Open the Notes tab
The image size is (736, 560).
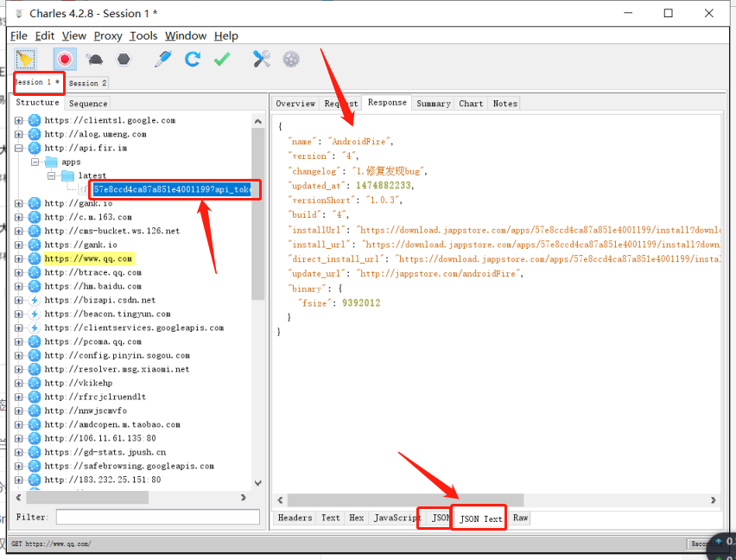coord(505,103)
